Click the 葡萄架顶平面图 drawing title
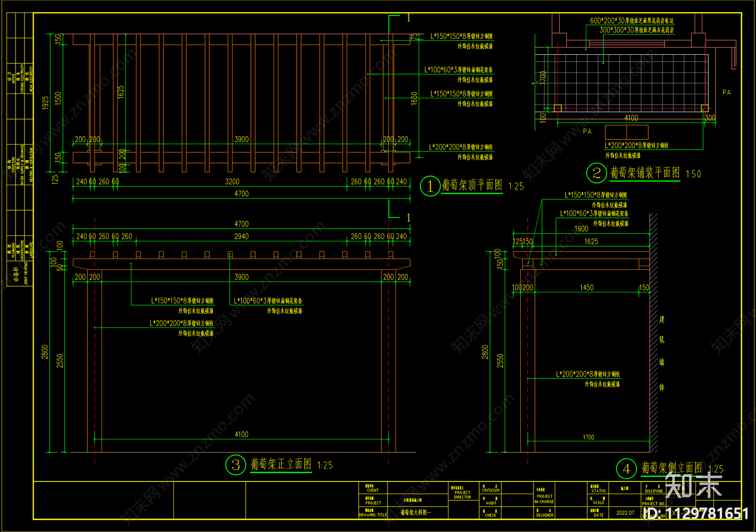The height and width of the screenshot is (532, 756). click(472, 185)
